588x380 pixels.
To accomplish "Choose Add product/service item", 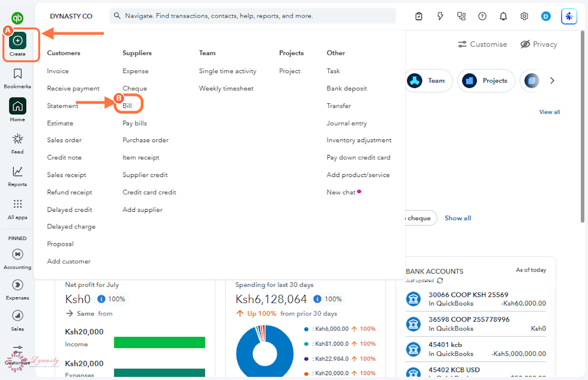I will tap(358, 175).
